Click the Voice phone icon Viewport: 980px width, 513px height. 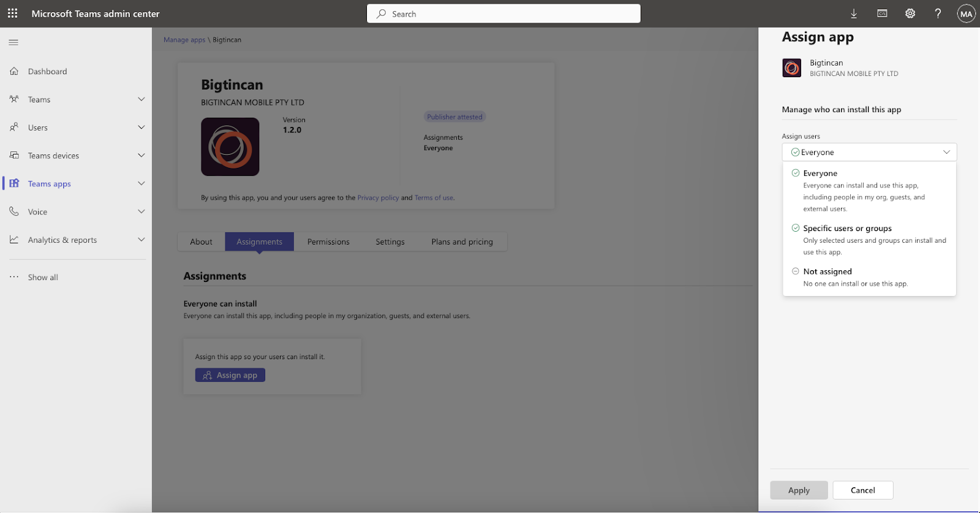pyautogui.click(x=14, y=212)
